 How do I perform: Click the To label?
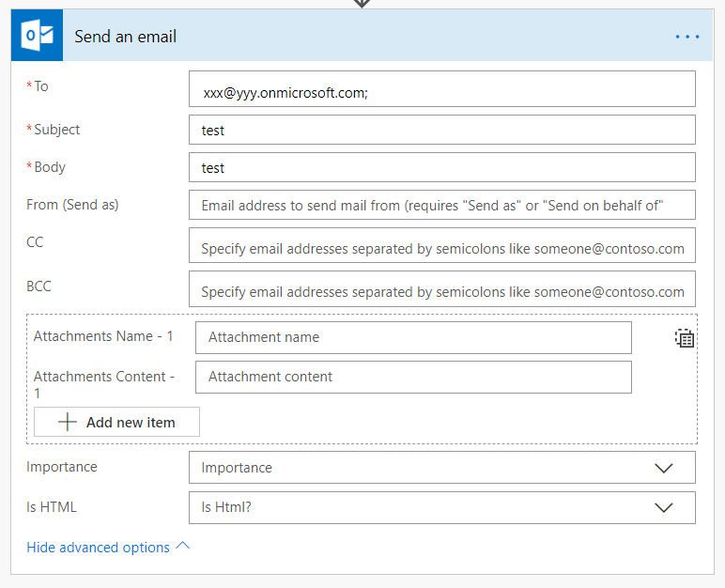point(40,86)
